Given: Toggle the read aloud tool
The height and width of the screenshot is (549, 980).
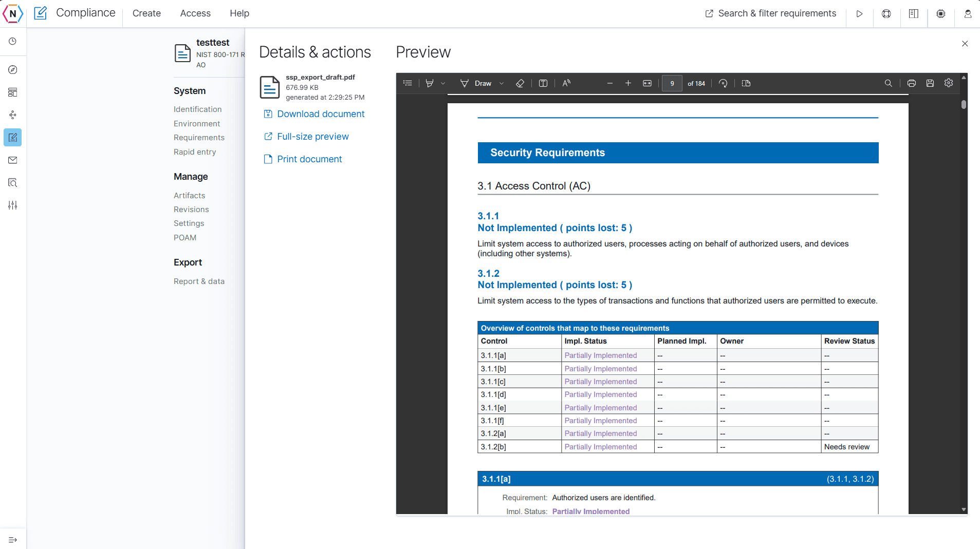Looking at the screenshot, I should pyautogui.click(x=566, y=83).
